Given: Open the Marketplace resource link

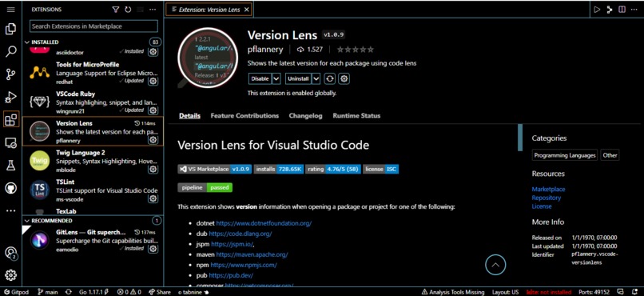Looking at the screenshot, I should pyautogui.click(x=548, y=189).
